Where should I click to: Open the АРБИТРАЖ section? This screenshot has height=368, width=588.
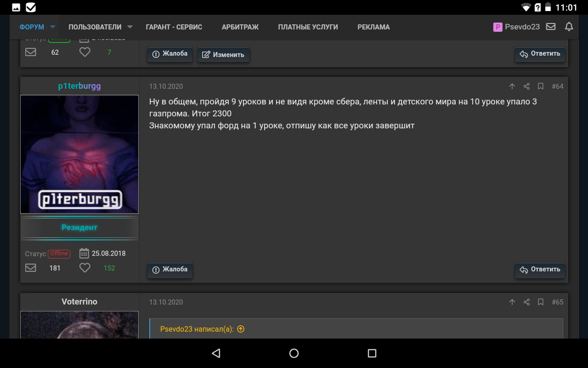pyautogui.click(x=240, y=27)
